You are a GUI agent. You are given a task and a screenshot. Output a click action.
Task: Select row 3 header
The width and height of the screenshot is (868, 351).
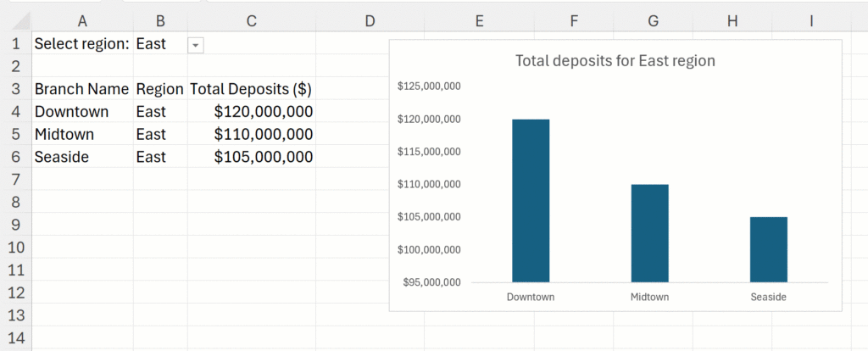pyautogui.click(x=15, y=89)
